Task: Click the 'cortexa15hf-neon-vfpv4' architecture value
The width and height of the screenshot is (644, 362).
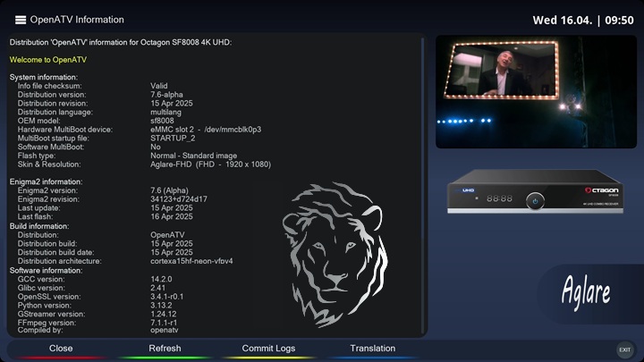Action: point(191,261)
